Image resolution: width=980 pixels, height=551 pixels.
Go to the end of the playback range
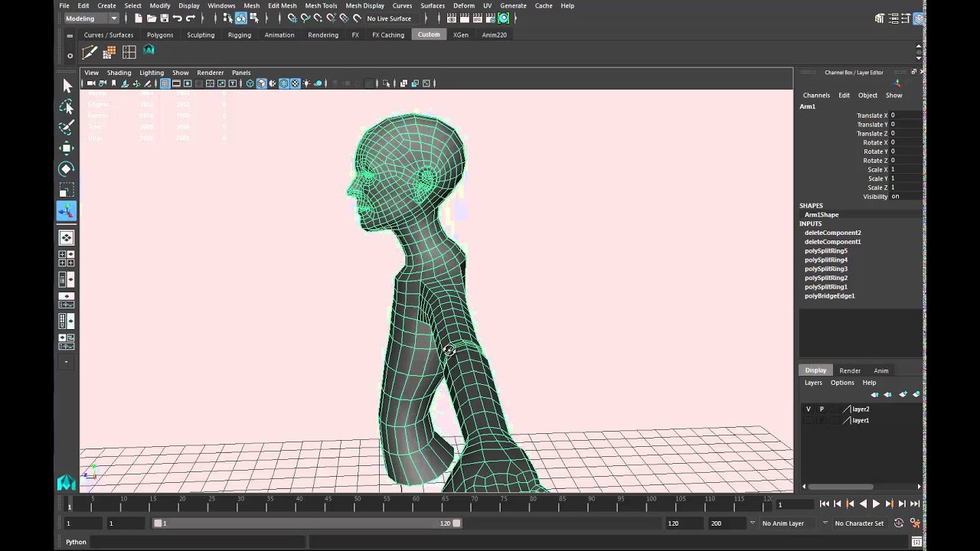(915, 504)
